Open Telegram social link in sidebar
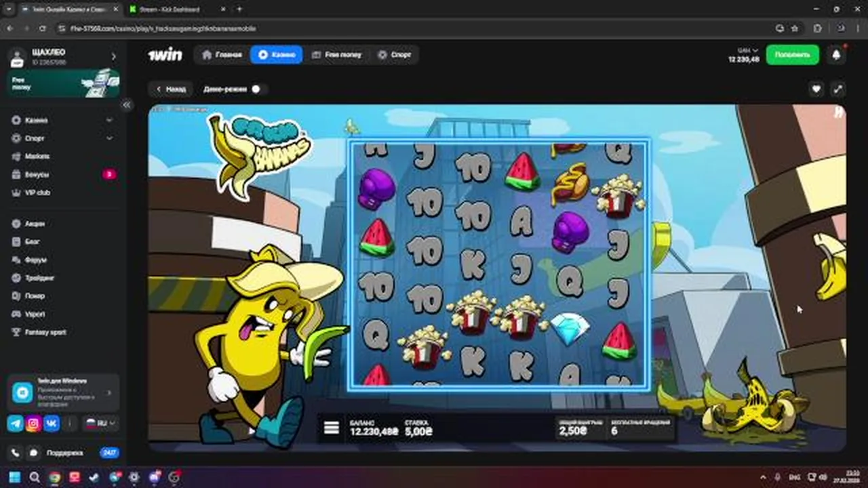868x488 pixels. coord(15,423)
